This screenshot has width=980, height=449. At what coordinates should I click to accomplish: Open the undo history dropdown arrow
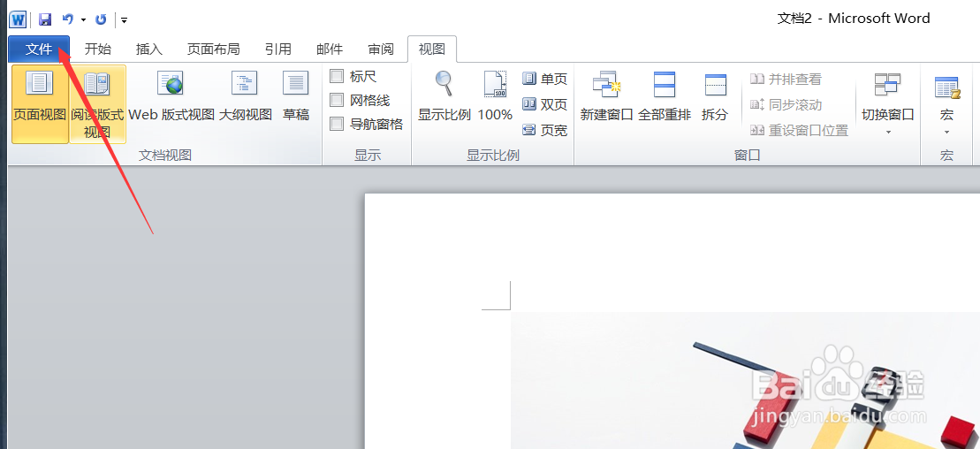[x=83, y=20]
